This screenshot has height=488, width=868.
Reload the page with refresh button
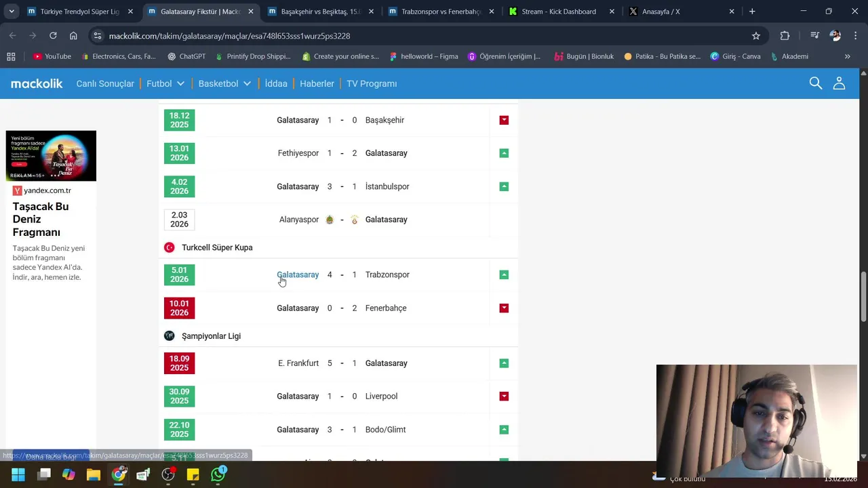click(x=53, y=35)
